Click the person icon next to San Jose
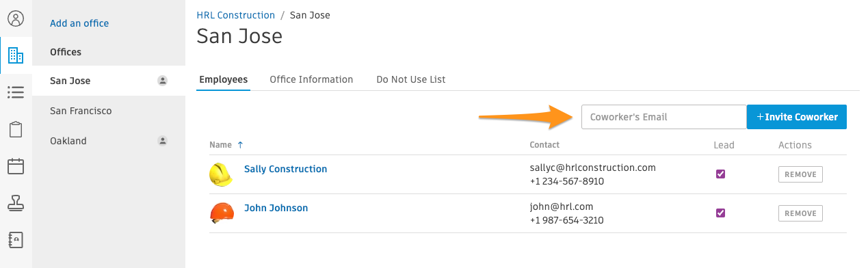Viewport: 868px width, 268px height. [x=163, y=81]
